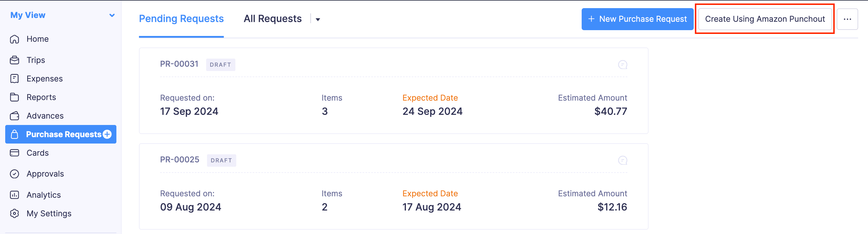The height and width of the screenshot is (234, 868).
Task: Click the magnifier icon on PR-00025 card
Action: [623, 160]
